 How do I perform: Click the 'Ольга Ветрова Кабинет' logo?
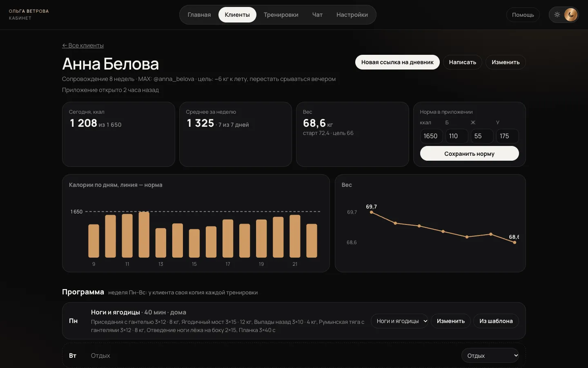29,15
